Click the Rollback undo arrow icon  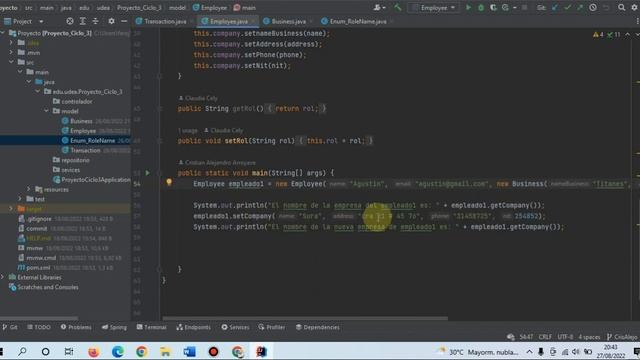pos(606,7)
